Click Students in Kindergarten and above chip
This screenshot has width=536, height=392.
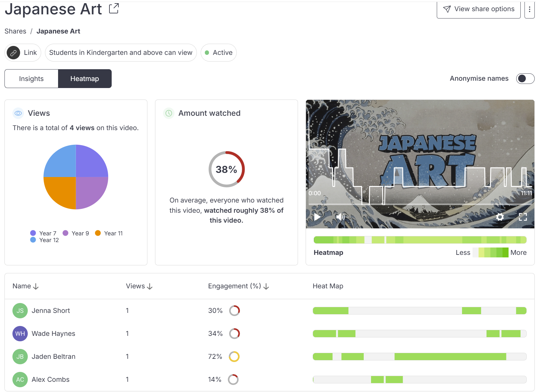121,53
